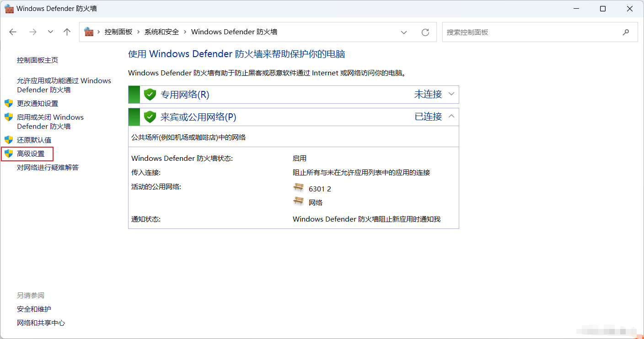Viewport: 644px width, 339px height.
Task: Click the Refresh button
Action: 425,32
